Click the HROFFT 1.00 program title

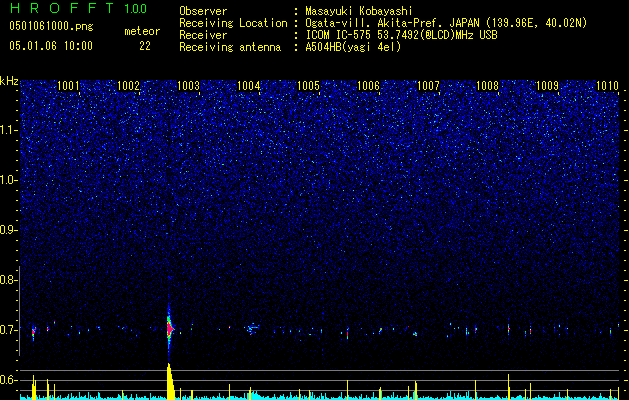(78, 8)
